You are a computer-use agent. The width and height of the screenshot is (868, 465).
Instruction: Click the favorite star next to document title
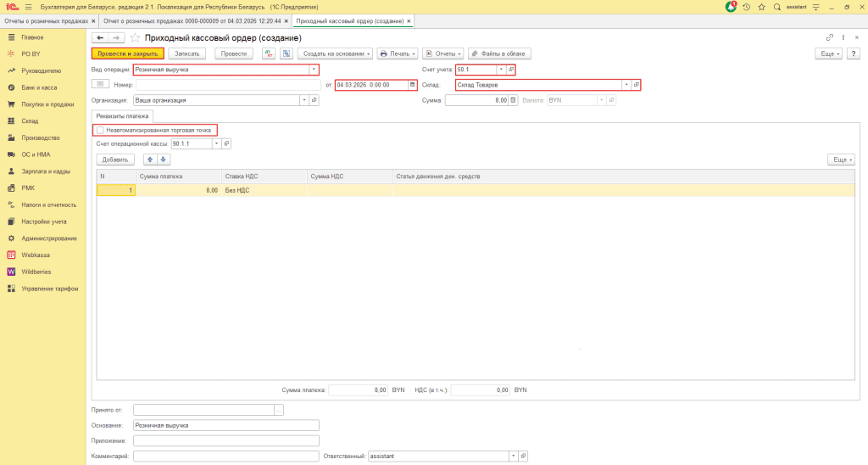[x=135, y=38]
